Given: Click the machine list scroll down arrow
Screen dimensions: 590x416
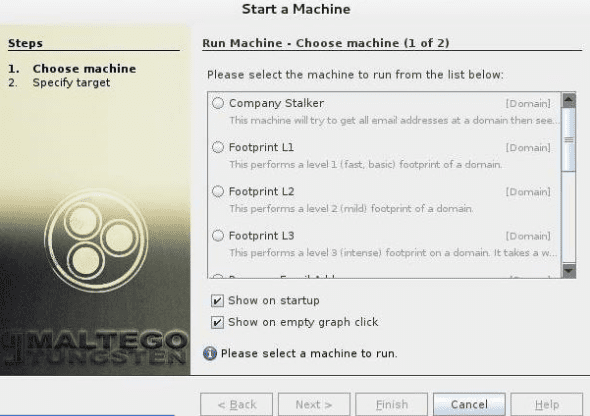Looking at the screenshot, I should [569, 271].
